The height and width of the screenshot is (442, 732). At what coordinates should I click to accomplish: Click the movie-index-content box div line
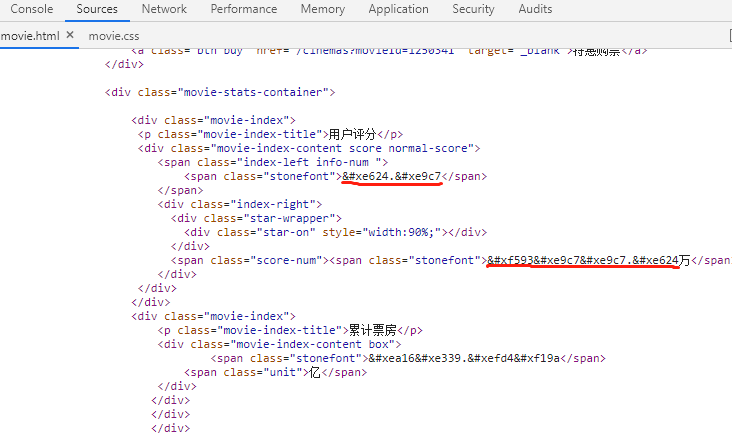(279, 344)
